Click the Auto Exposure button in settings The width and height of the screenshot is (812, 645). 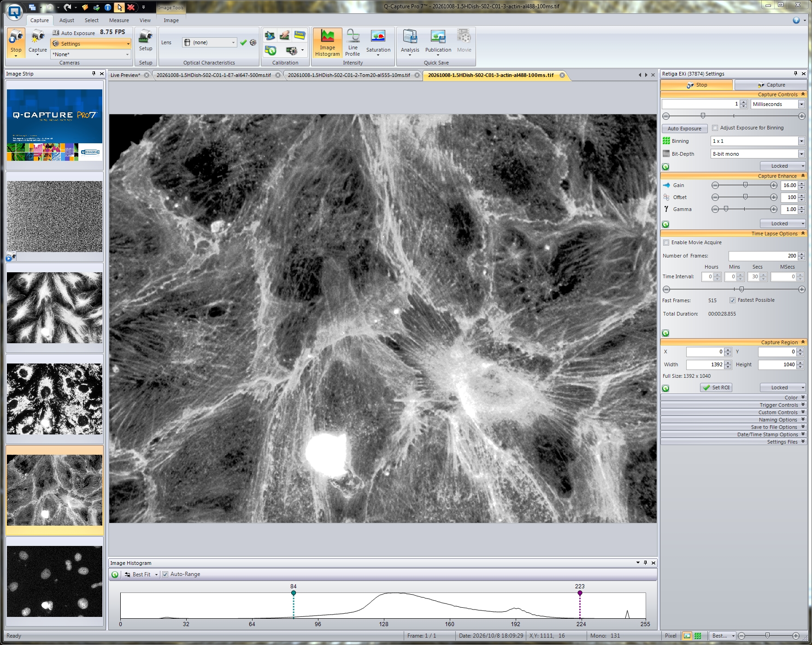click(684, 129)
